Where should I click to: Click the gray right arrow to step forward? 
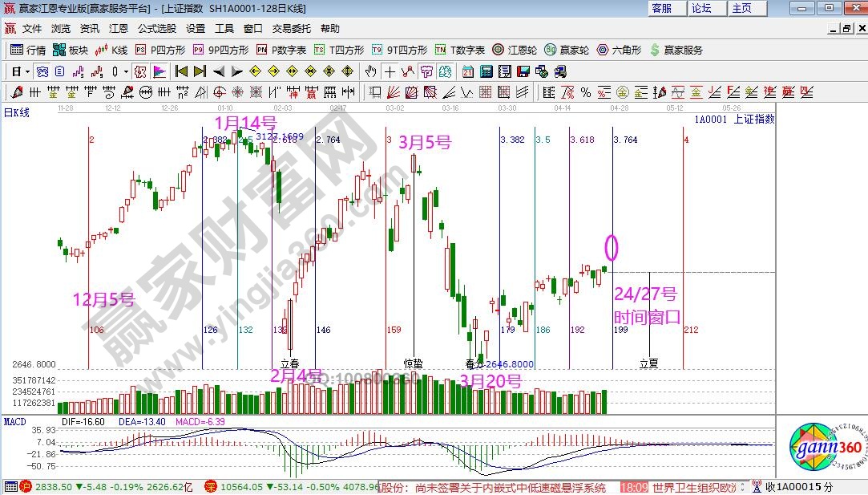pos(237,71)
